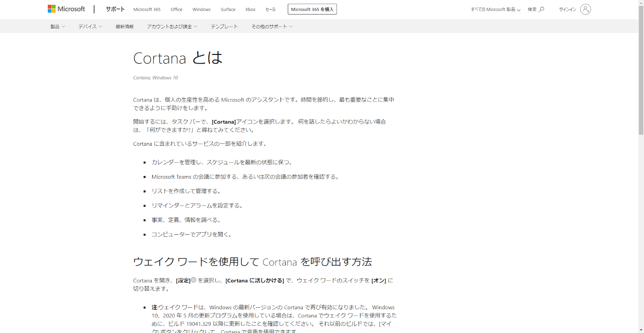The image size is (644, 333).
Task: Open the 最新情報 menu item
Action: click(124, 27)
